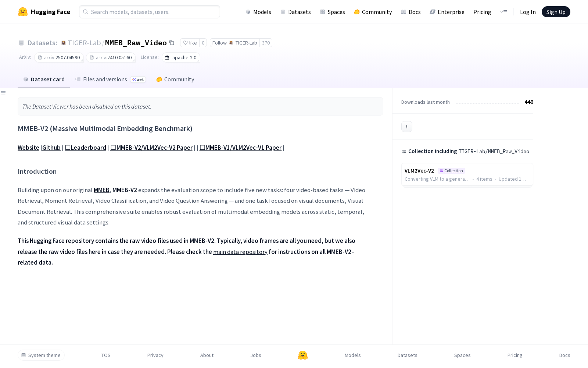Click the "Downloads last month" label
Screen dimensions: 588x368
tap(426, 102)
